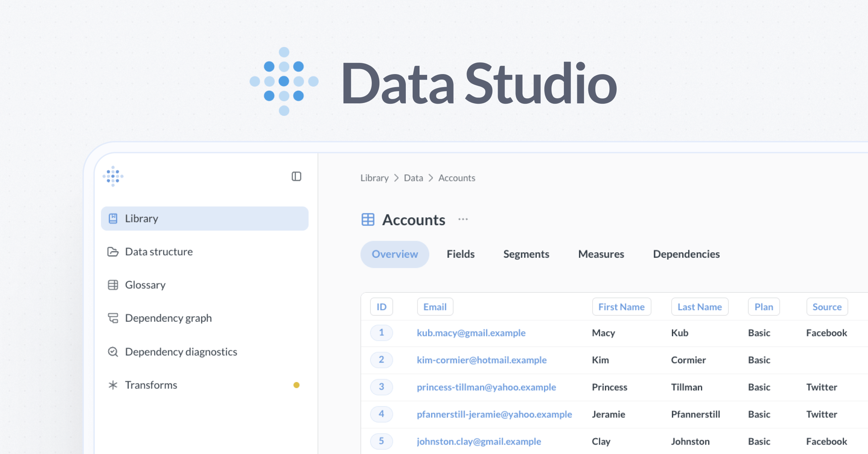Click the small app logo in the sidebar
This screenshot has width=868, height=454.
pyautogui.click(x=113, y=176)
